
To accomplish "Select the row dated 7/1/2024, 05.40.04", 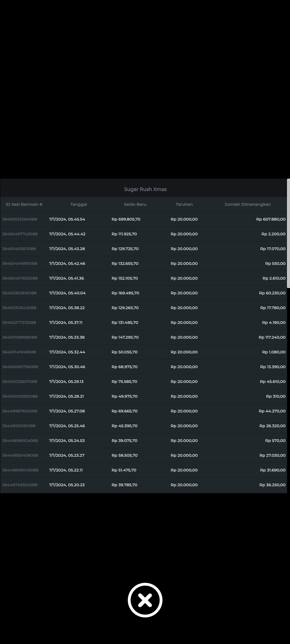I will coord(67,293).
